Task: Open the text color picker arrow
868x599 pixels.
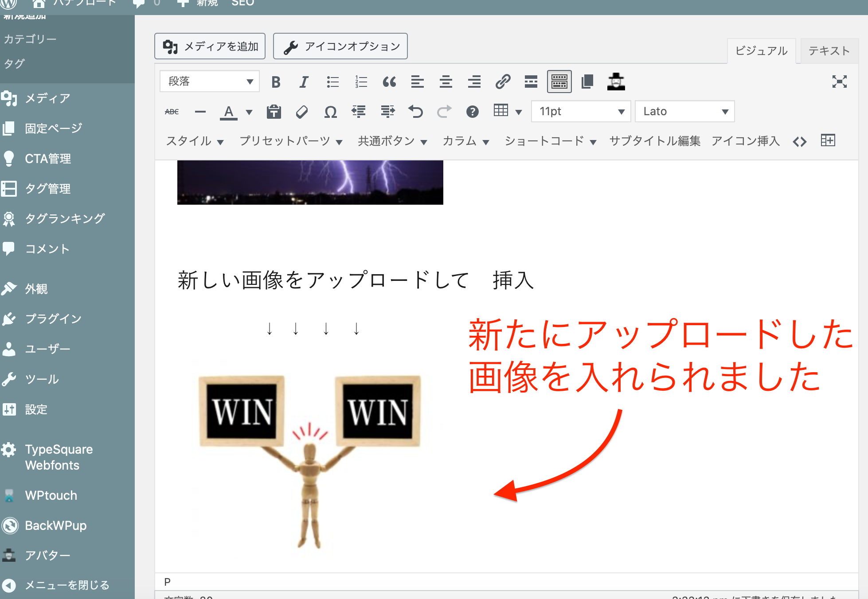Action: pos(249,112)
